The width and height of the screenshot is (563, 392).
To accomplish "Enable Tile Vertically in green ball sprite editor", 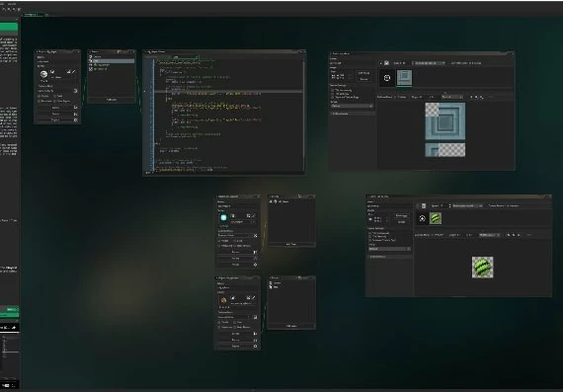I will coord(369,237).
